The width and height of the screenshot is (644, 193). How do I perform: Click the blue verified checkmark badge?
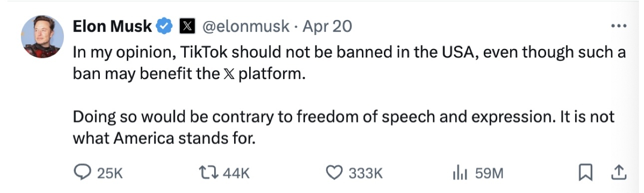click(x=165, y=26)
